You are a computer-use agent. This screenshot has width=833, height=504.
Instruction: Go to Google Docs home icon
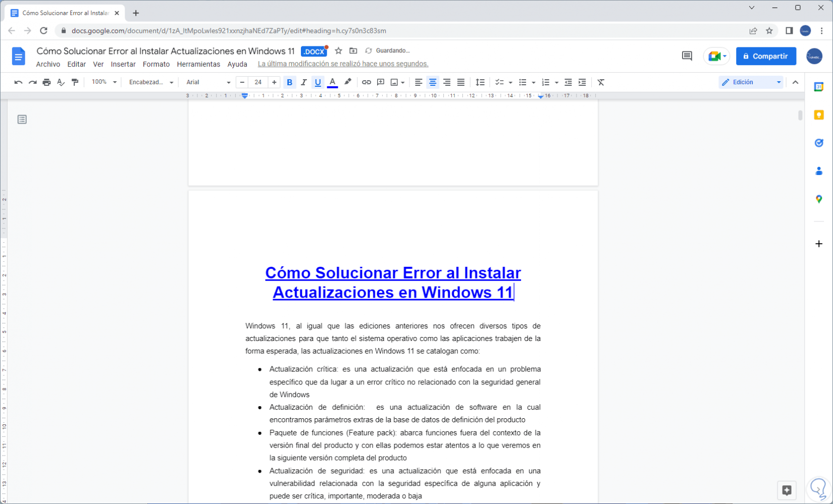click(x=18, y=56)
